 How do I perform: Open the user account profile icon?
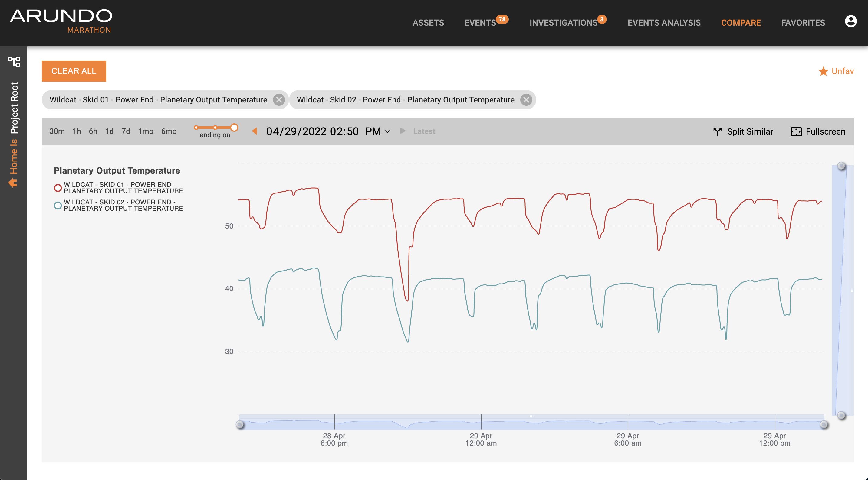850,21
